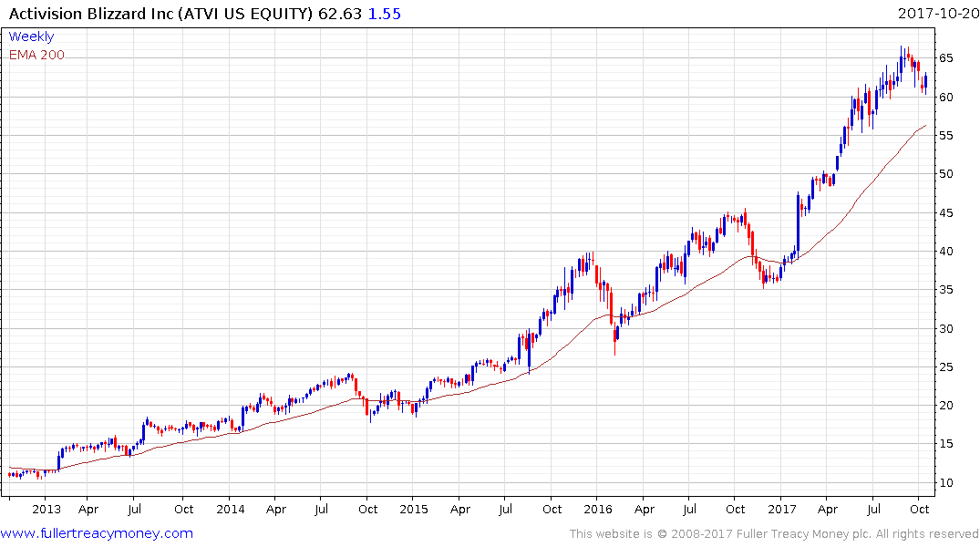Screen dimensions: 980x547
Task: Click the chart date 2017-10-20
Action: (x=939, y=14)
